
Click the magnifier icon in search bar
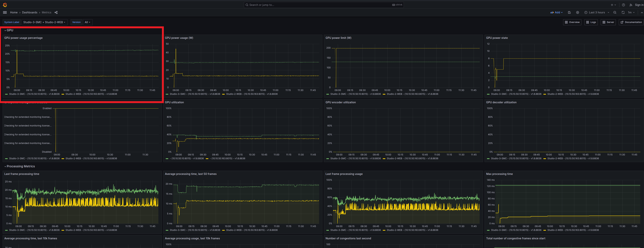point(247,5)
